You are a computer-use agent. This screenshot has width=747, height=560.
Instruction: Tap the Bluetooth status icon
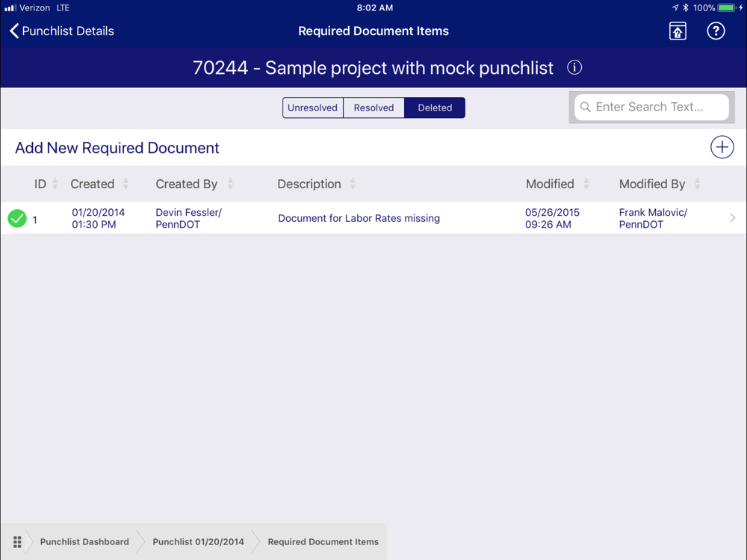(686, 7)
